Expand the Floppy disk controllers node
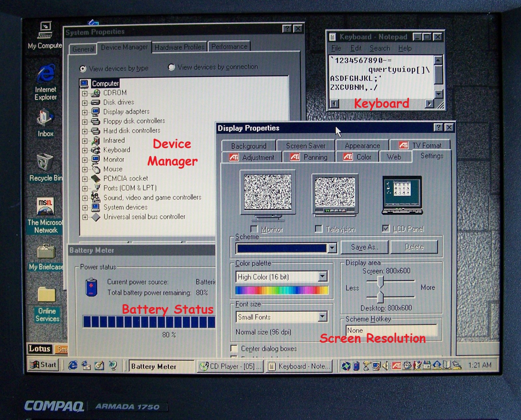 pyautogui.click(x=85, y=122)
